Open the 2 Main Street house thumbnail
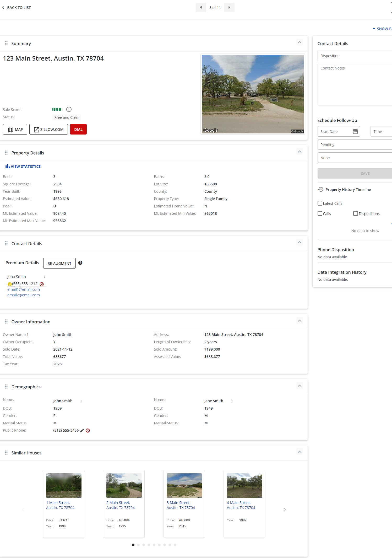The width and height of the screenshot is (392, 558). click(124, 485)
